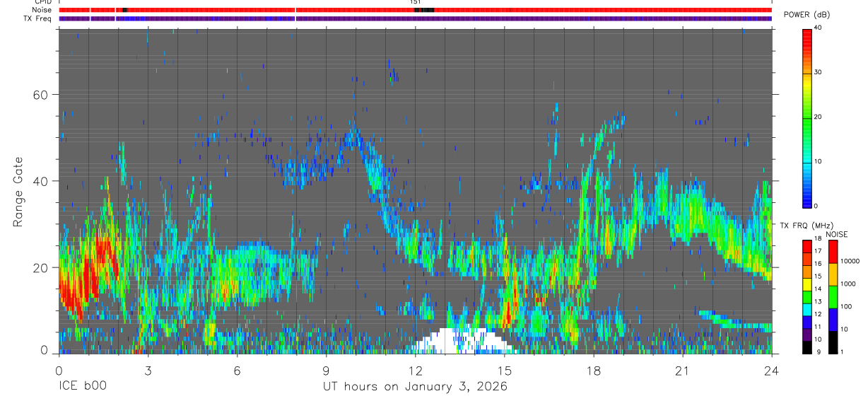Click the '17' tick on TX FRQ scale

click(x=817, y=251)
